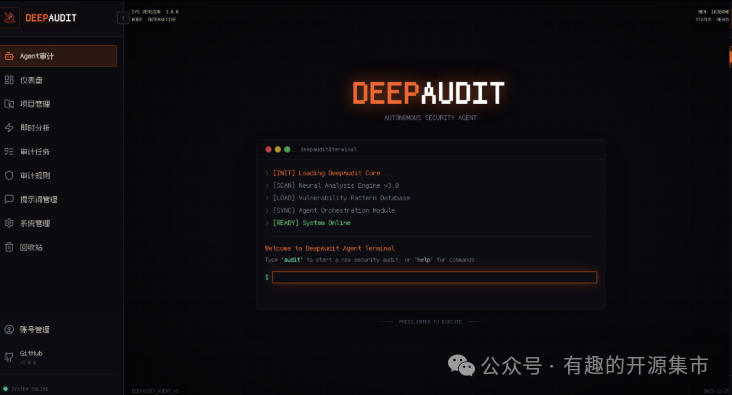
Task: Click the "[LOAD] Vulnerability Pattern Database" line
Action: click(x=341, y=198)
